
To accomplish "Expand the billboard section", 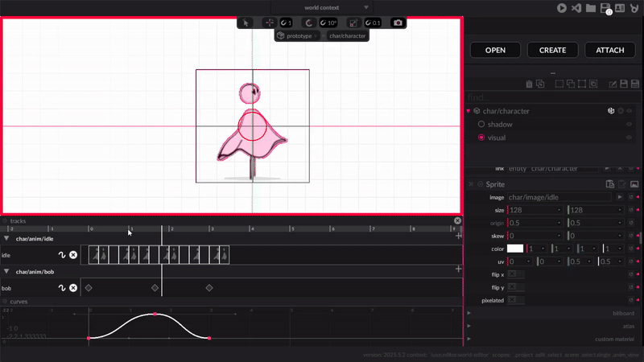I will click(469, 313).
